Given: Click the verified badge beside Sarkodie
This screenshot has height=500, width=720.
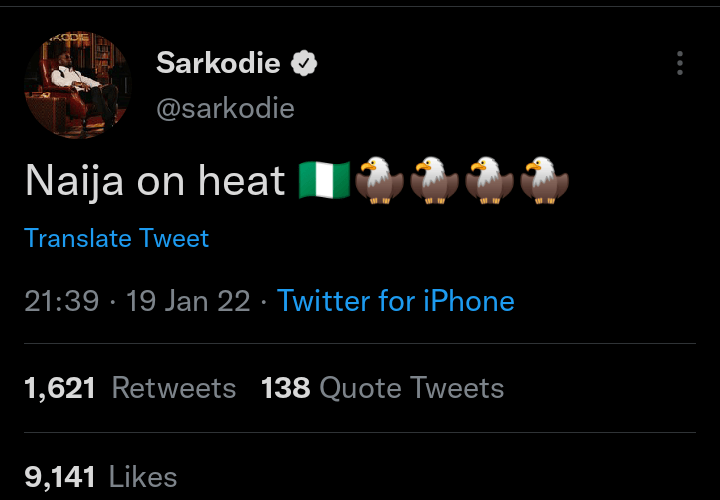Looking at the screenshot, I should coord(304,65).
